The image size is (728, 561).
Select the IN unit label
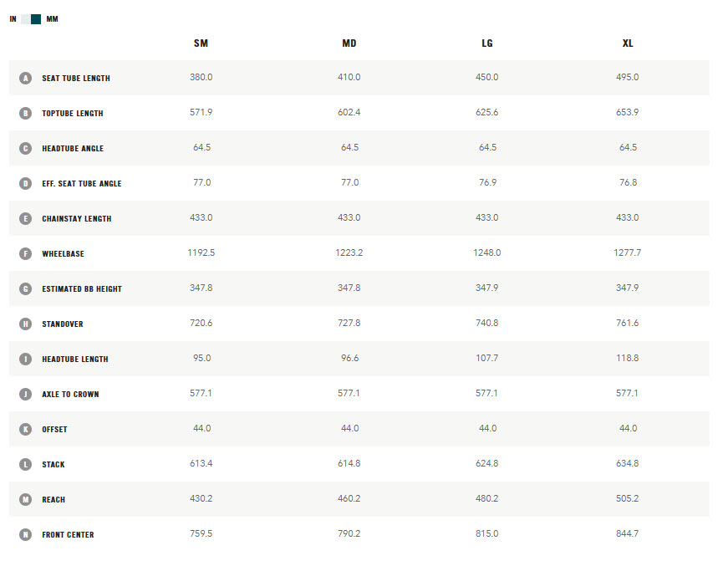click(13, 19)
